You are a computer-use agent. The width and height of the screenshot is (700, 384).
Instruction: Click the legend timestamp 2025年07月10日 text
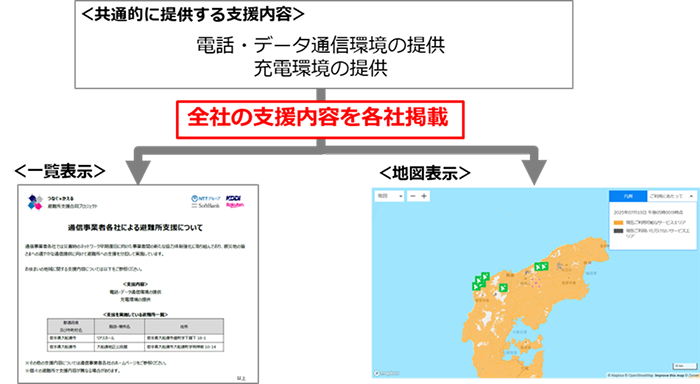click(648, 213)
